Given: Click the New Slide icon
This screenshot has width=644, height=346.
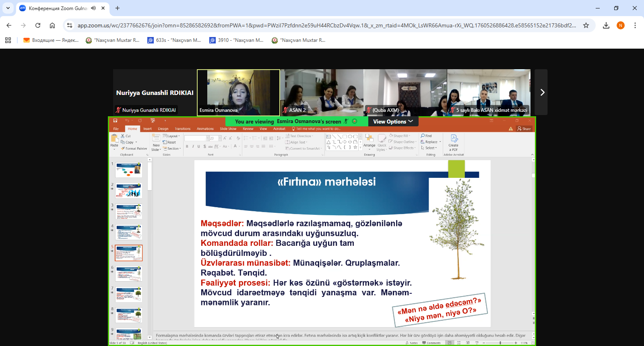Looking at the screenshot, I should [156, 139].
